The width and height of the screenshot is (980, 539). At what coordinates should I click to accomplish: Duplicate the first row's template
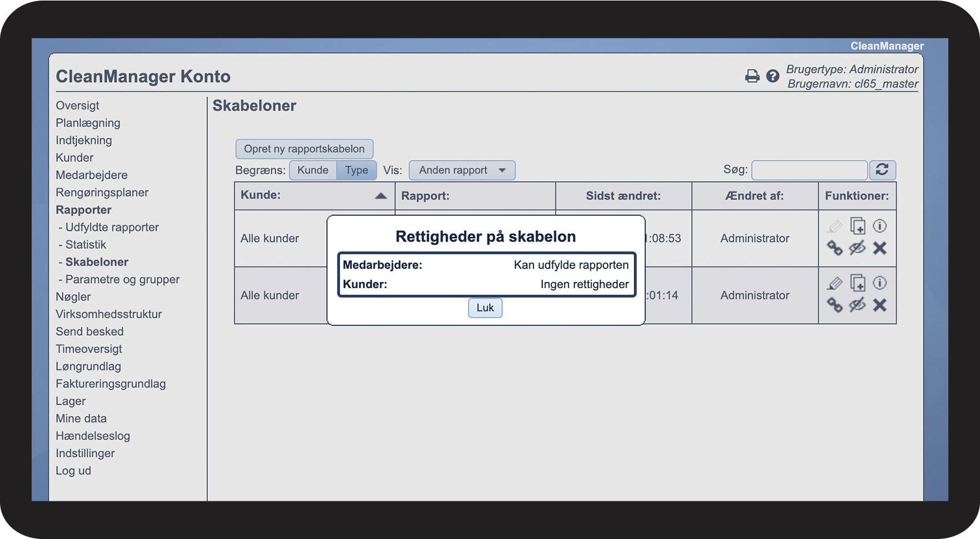click(x=857, y=226)
